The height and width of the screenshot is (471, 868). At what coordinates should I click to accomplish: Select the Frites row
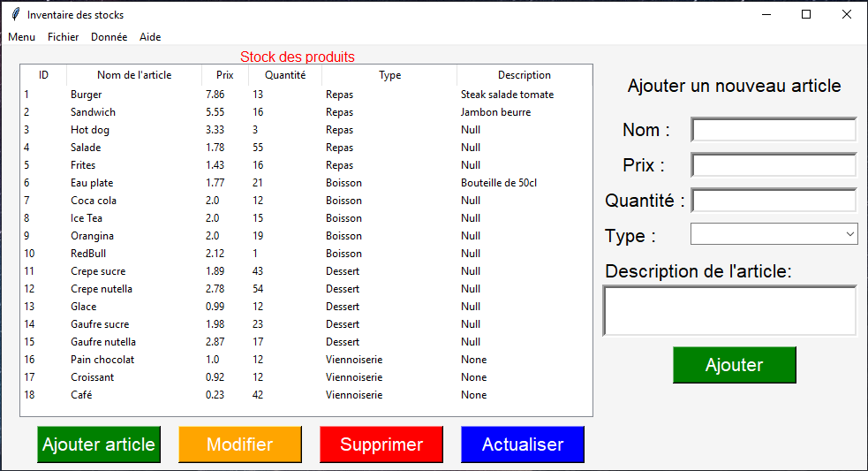[306, 165]
